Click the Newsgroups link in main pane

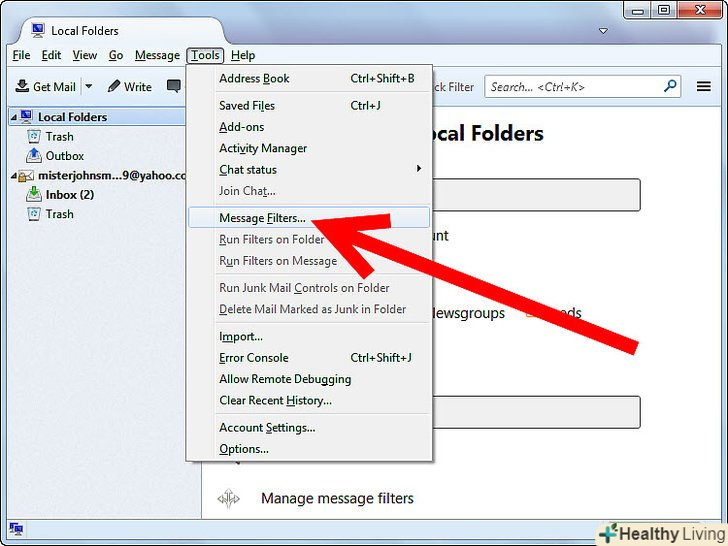coord(469,313)
